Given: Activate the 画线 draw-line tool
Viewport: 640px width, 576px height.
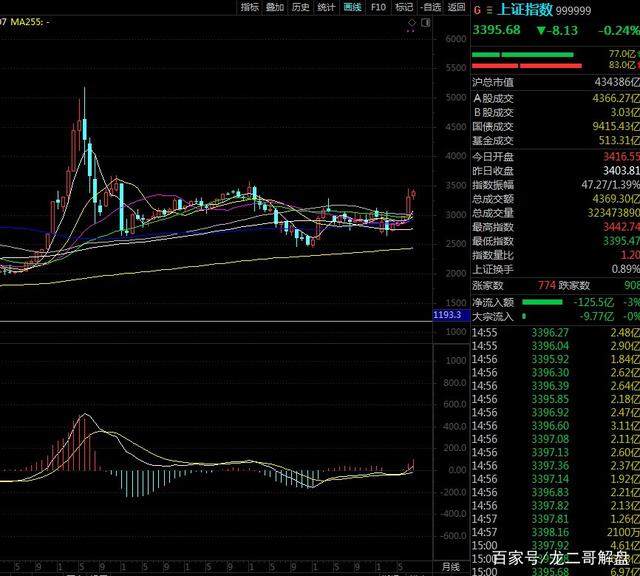Looking at the screenshot, I should pyautogui.click(x=352, y=7).
